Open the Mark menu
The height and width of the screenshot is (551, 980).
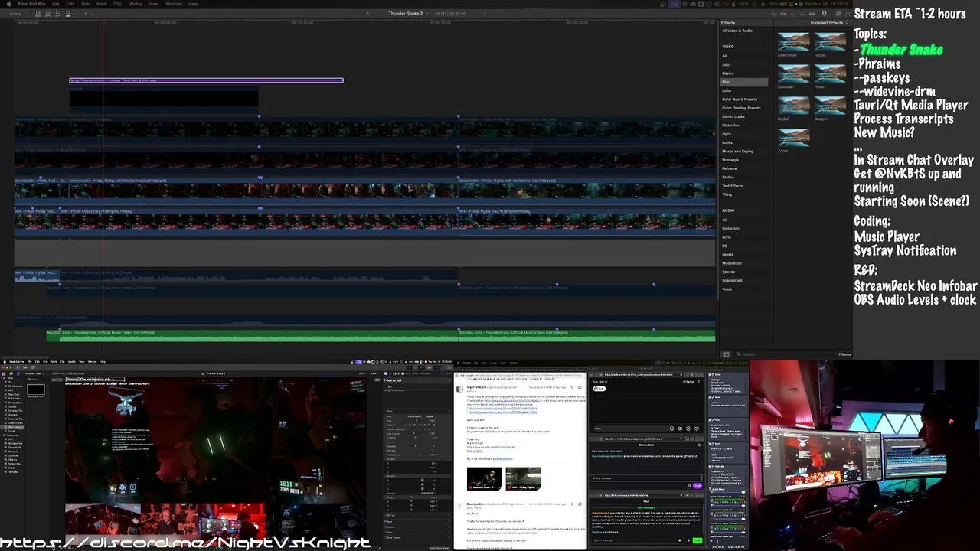[x=102, y=4]
